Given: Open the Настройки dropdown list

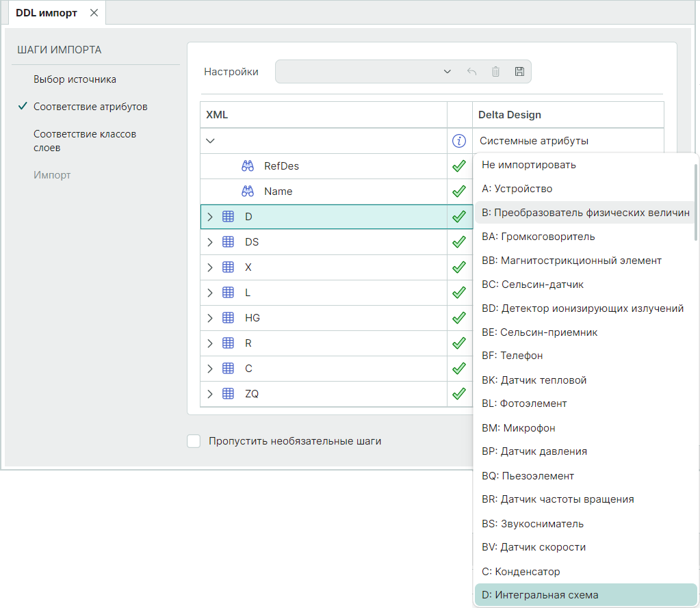Looking at the screenshot, I should 447,72.
